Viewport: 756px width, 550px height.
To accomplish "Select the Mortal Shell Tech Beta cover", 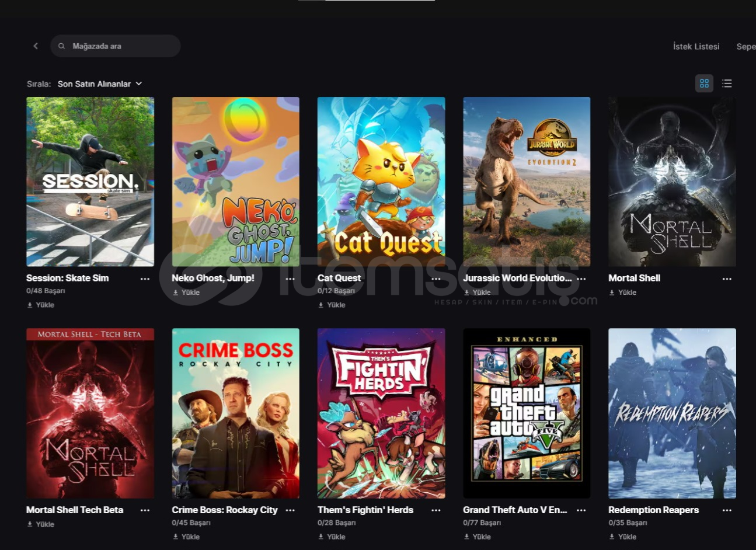I will pyautogui.click(x=90, y=413).
